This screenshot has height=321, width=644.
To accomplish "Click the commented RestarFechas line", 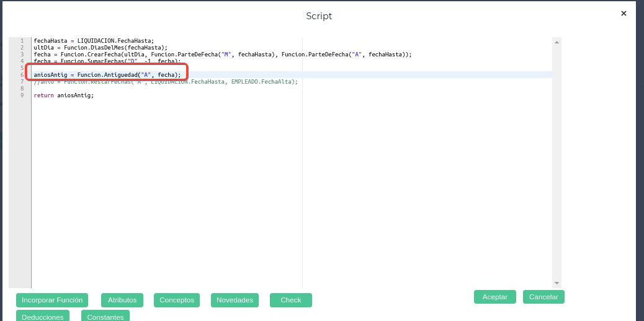I will pyautogui.click(x=166, y=82).
